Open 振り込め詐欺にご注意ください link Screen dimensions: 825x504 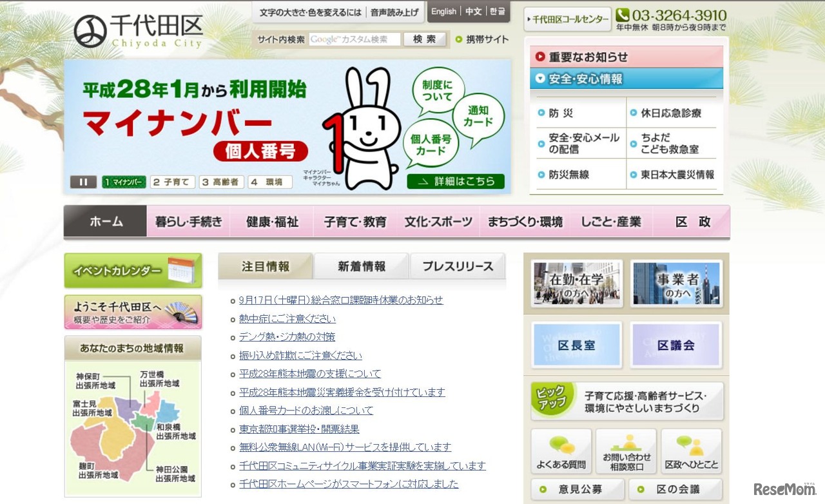pos(300,355)
